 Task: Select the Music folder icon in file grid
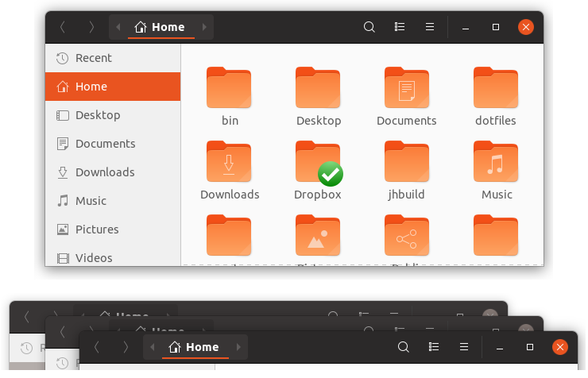[496, 161]
